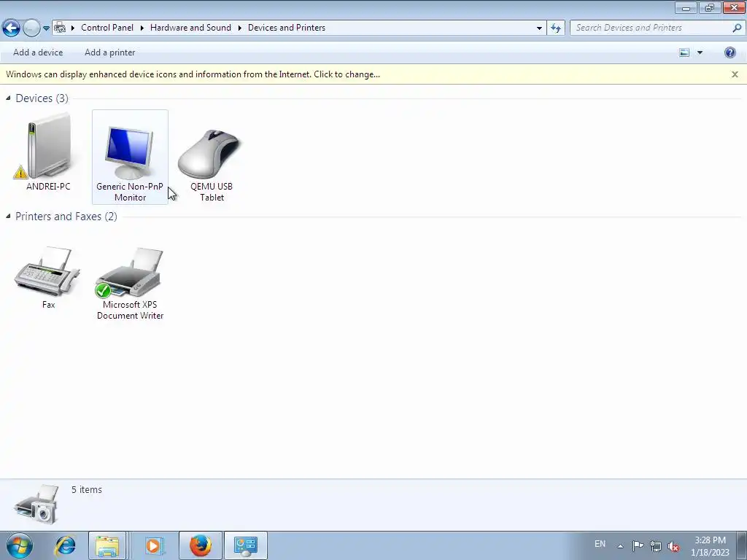Open Firefox from taskbar
This screenshot has height=560, width=747.
200,545
